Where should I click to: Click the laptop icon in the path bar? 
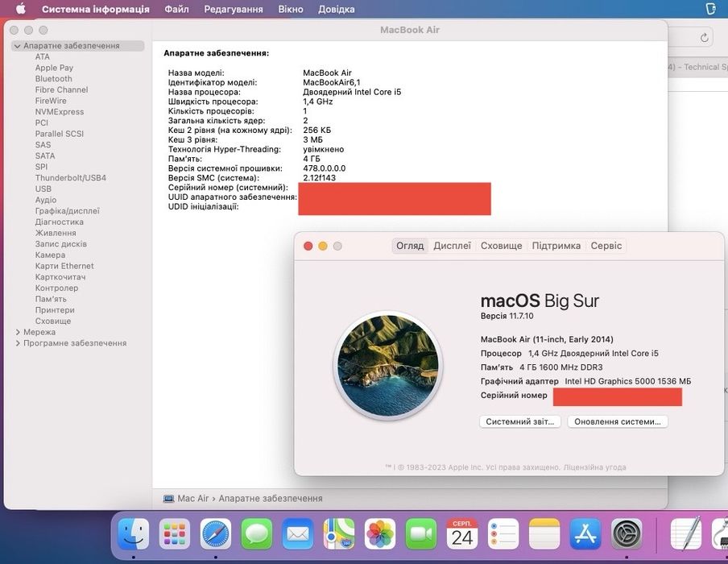pyautogui.click(x=168, y=499)
